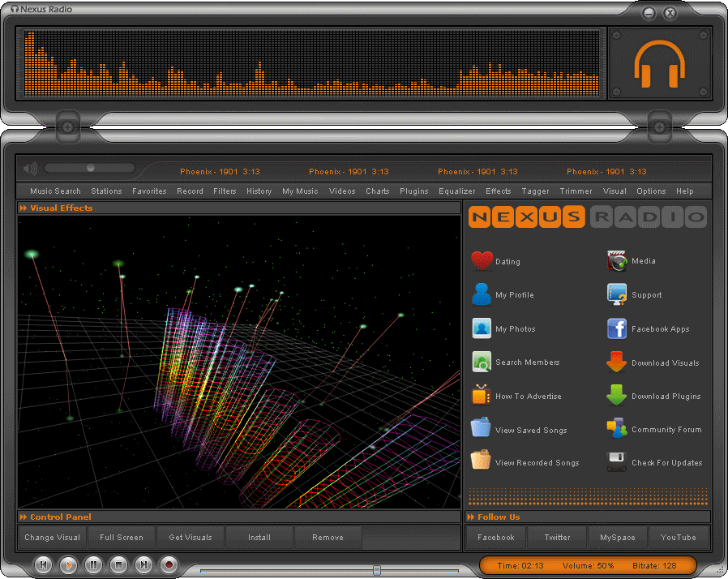The image size is (728, 579).
Task: Click the orange Play button
Action: click(69, 564)
